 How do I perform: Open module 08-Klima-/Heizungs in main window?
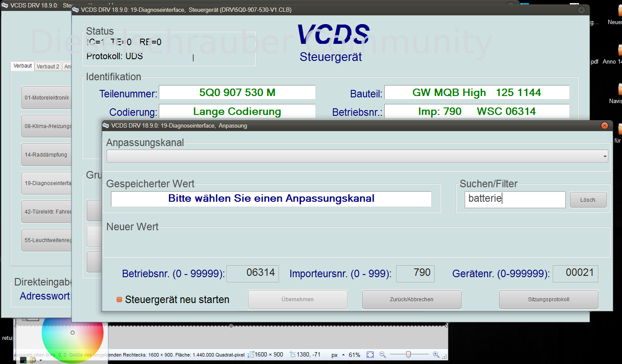46,126
